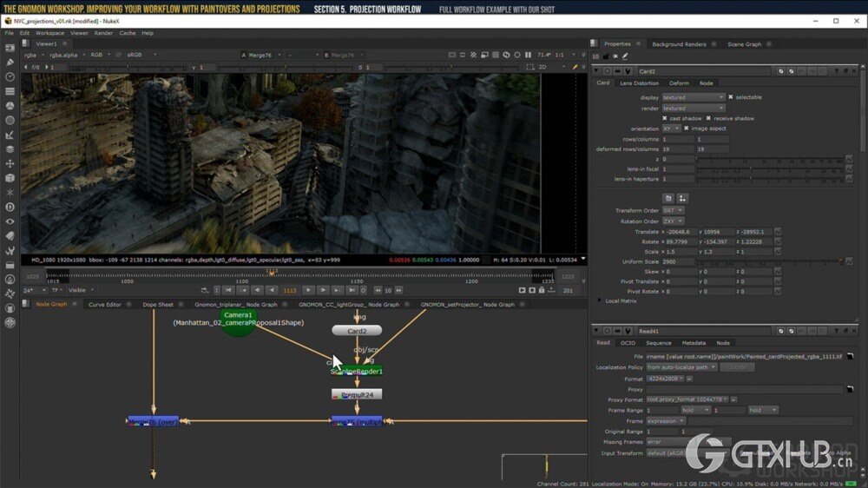Open the Time nodes clock icon

[10, 77]
